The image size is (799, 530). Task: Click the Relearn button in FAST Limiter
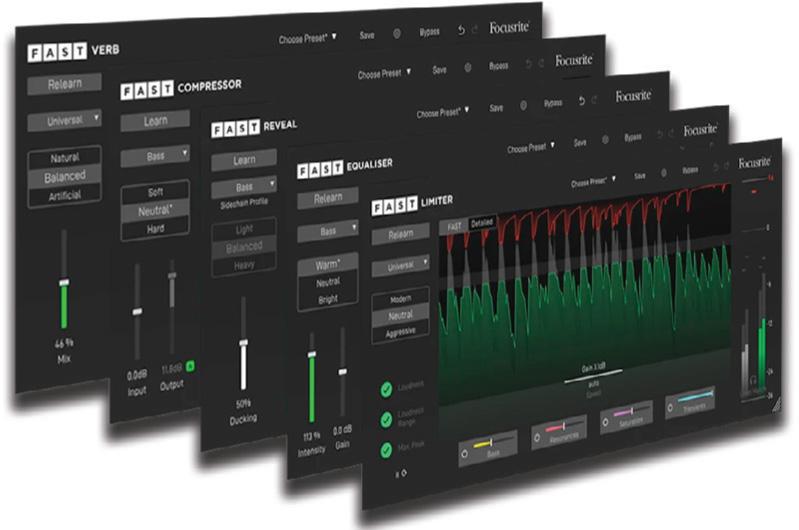(x=401, y=234)
